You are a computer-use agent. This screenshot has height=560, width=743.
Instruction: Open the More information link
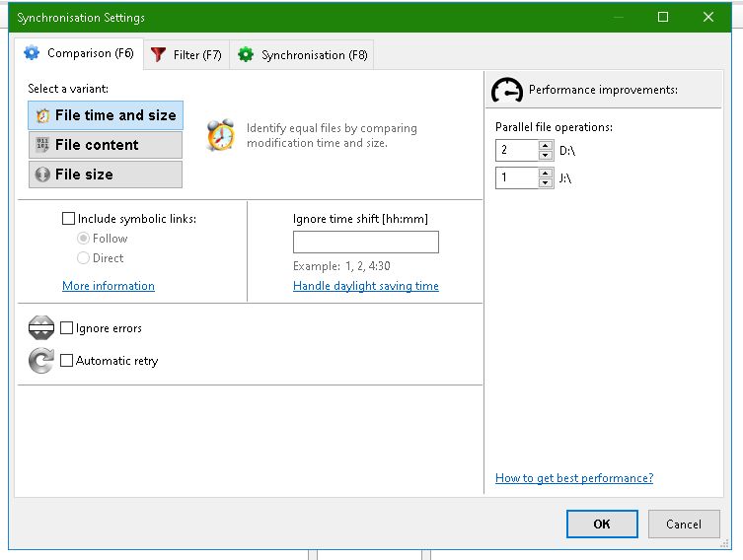pos(109,286)
